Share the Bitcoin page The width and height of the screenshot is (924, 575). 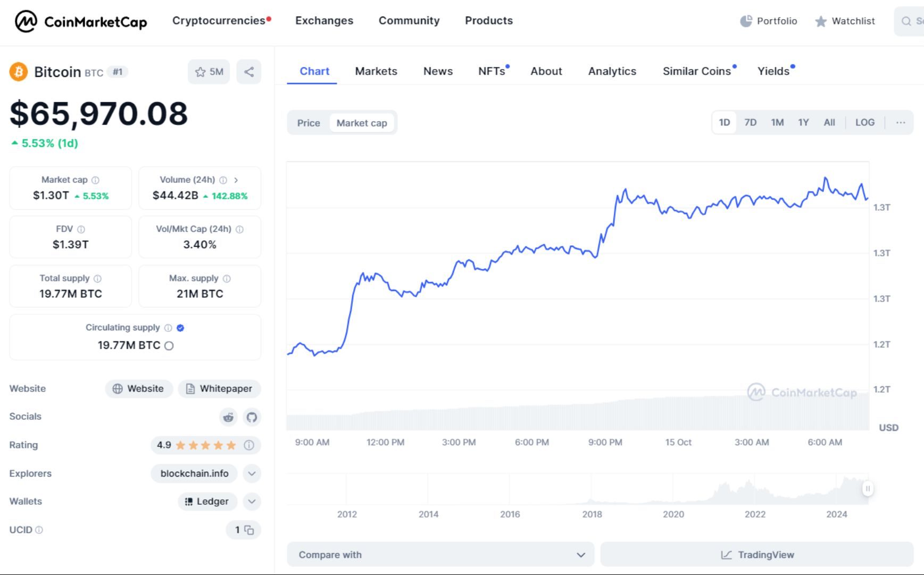pos(248,71)
